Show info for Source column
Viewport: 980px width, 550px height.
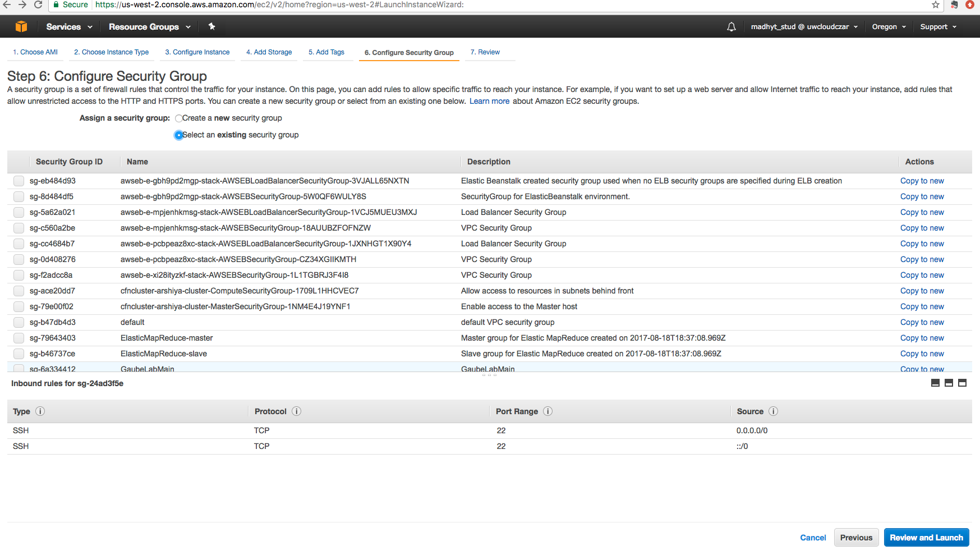point(773,411)
